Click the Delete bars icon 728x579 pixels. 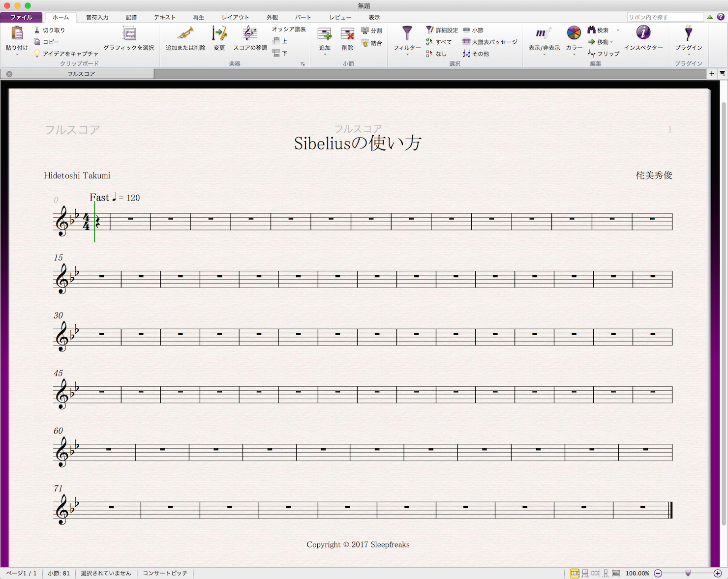click(348, 34)
